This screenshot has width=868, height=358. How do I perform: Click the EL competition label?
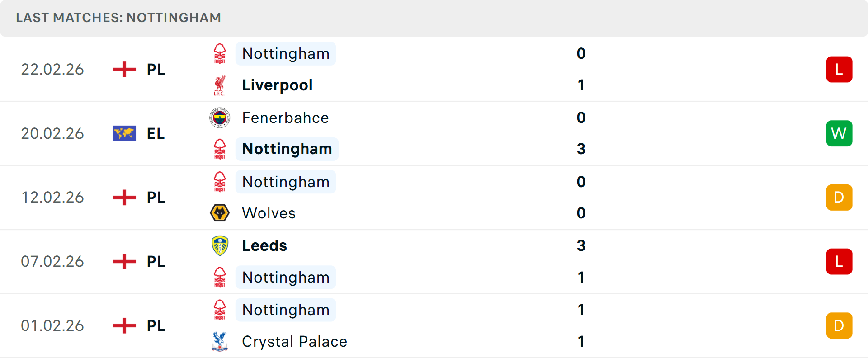[156, 133]
